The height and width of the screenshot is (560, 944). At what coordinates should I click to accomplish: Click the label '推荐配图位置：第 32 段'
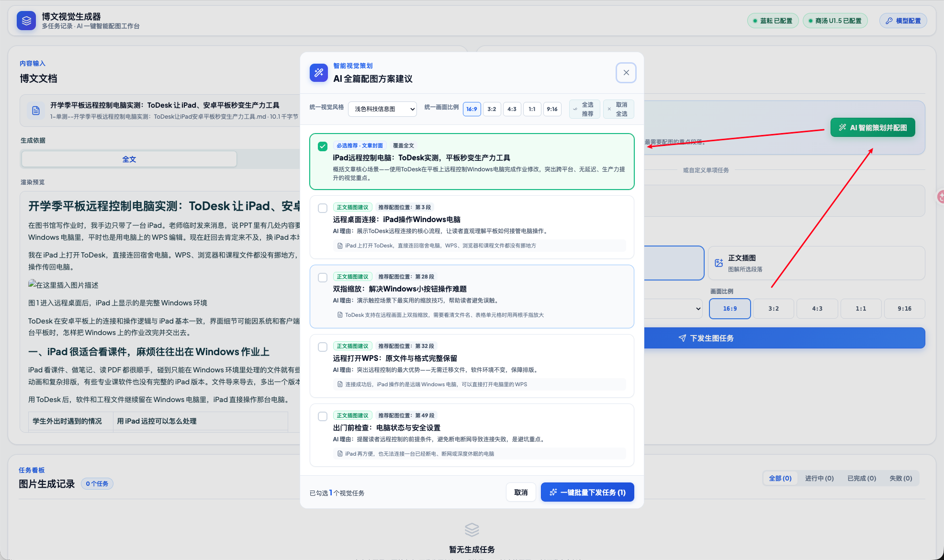coord(406,346)
